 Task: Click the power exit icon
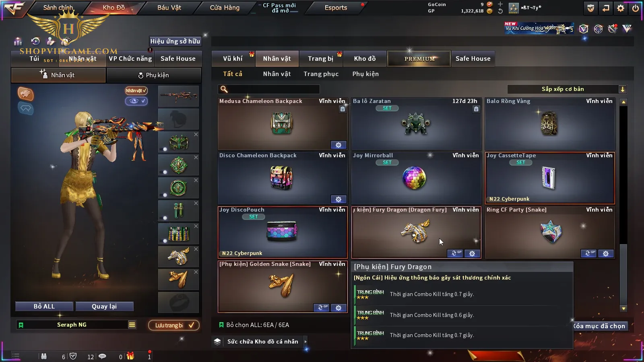click(636, 8)
